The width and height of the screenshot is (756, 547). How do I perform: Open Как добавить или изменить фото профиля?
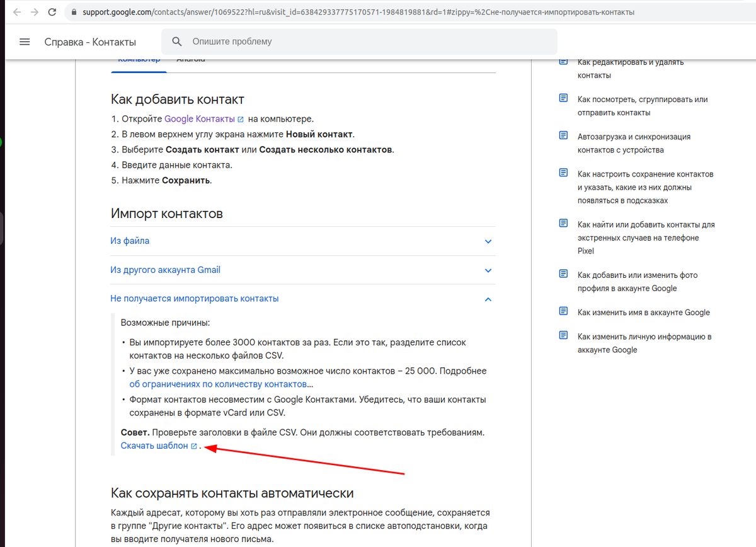tap(638, 282)
